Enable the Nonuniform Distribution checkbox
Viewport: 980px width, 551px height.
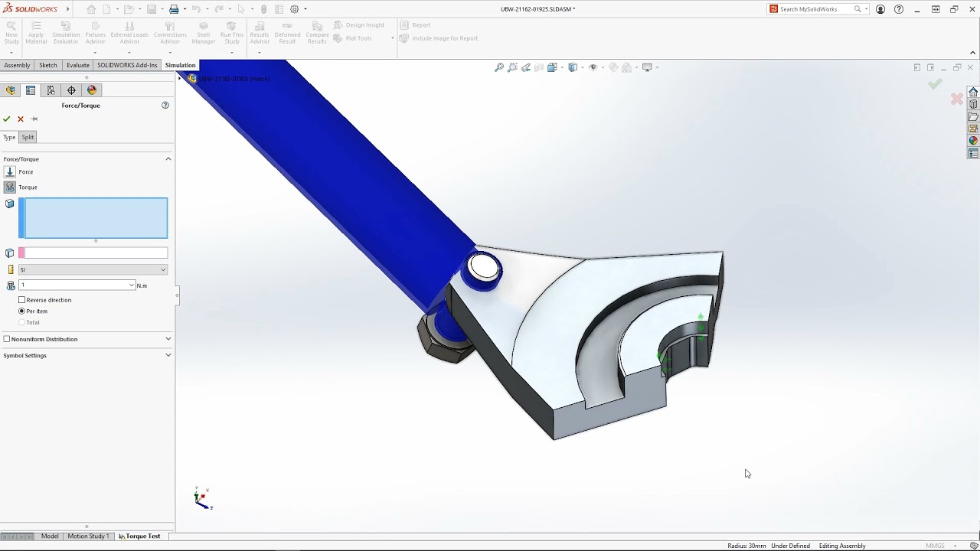click(x=7, y=339)
